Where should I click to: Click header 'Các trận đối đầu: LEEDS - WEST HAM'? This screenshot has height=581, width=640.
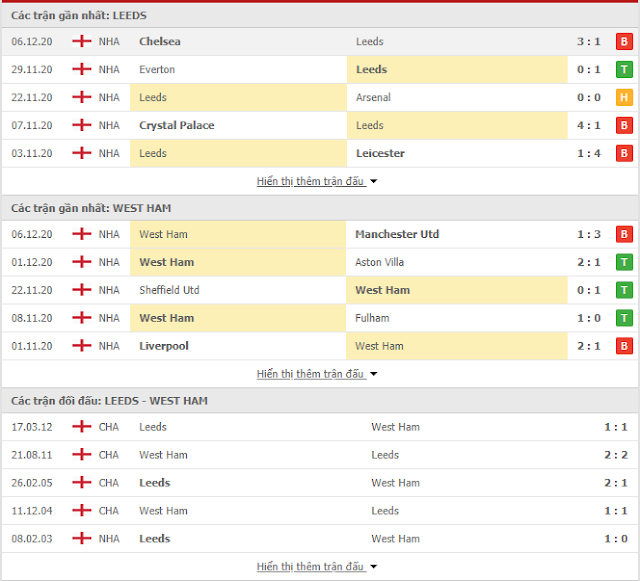[x=109, y=401]
